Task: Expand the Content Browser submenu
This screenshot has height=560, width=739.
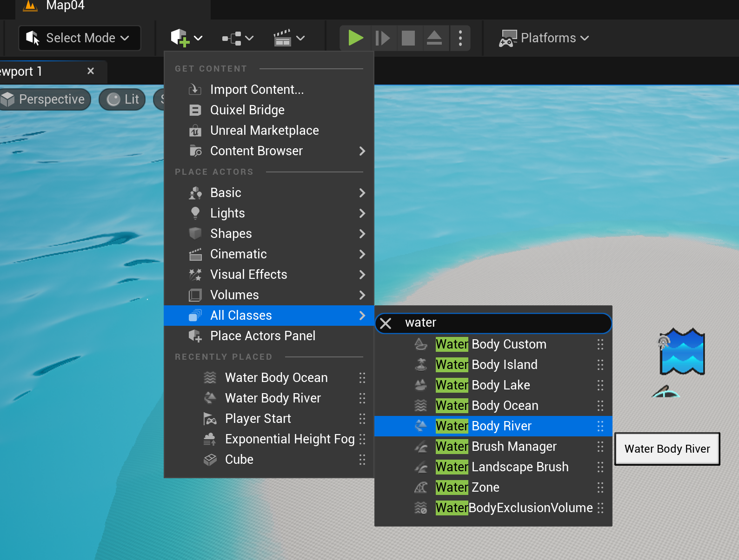Action: pyautogui.click(x=269, y=151)
